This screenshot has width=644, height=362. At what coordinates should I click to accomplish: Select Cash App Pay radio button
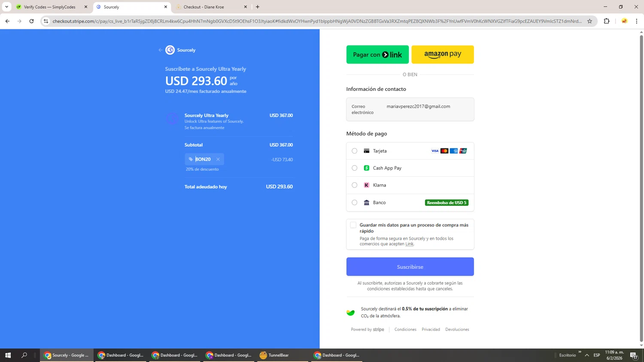pyautogui.click(x=355, y=168)
